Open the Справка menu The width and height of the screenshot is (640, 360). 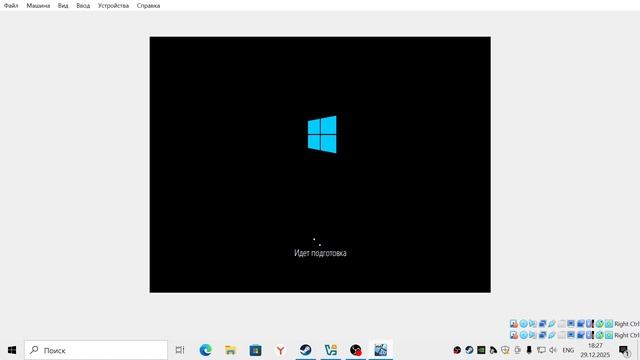[148, 6]
